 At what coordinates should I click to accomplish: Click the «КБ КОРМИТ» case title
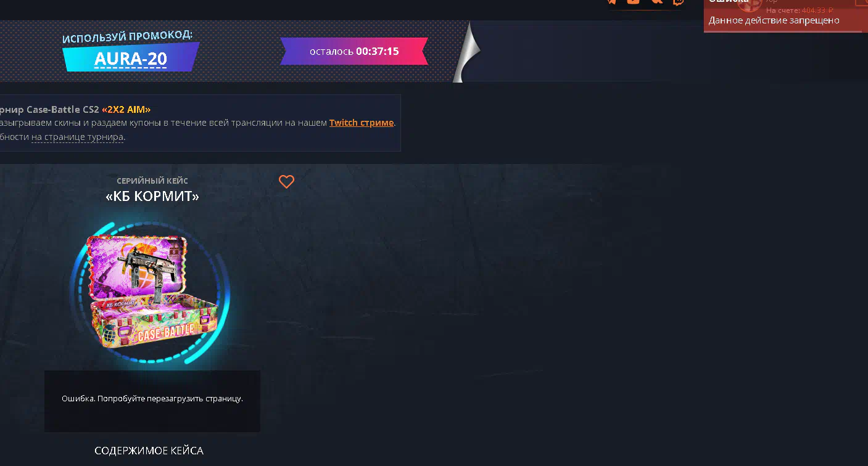coord(152,197)
